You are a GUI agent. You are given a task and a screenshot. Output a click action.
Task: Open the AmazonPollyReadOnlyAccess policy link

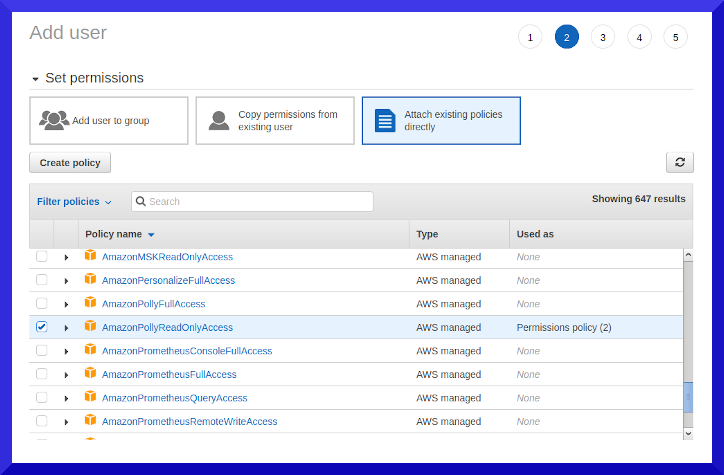coord(167,328)
